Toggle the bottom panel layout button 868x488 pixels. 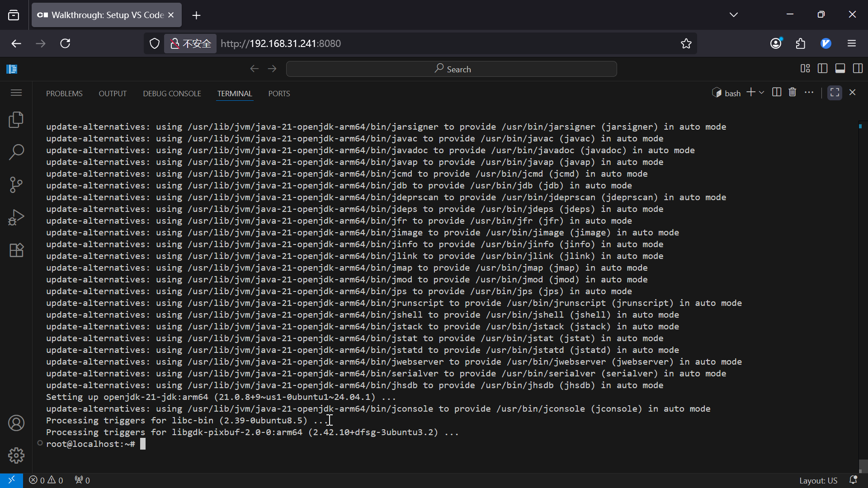[840, 69]
